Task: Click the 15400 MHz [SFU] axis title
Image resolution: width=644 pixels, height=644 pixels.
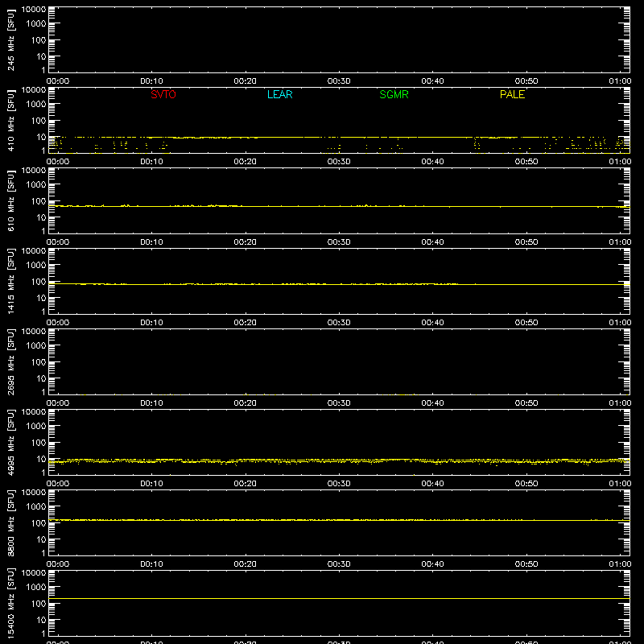Action: (x=10, y=603)
